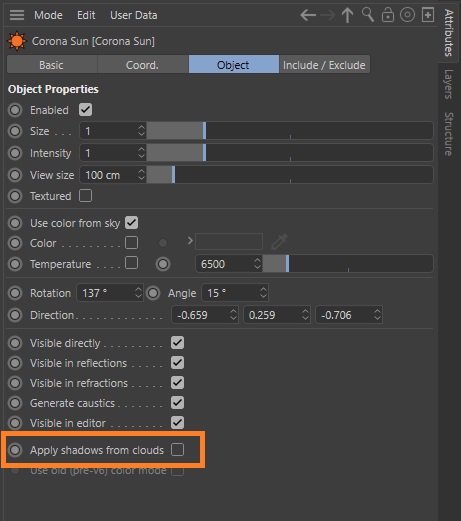Toggle Angle keyframe circle
The height and width of the screenshot is (521, 461).
153,293
